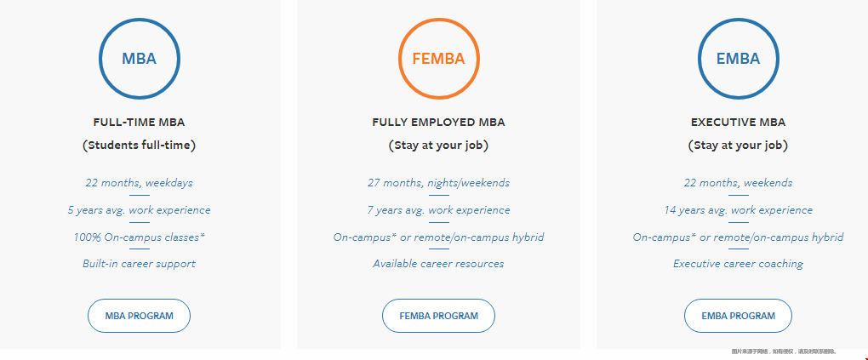The height and width of the screenshot is (360, 868).
Task: Click the blue MBA circle icon
Action: 139,59
